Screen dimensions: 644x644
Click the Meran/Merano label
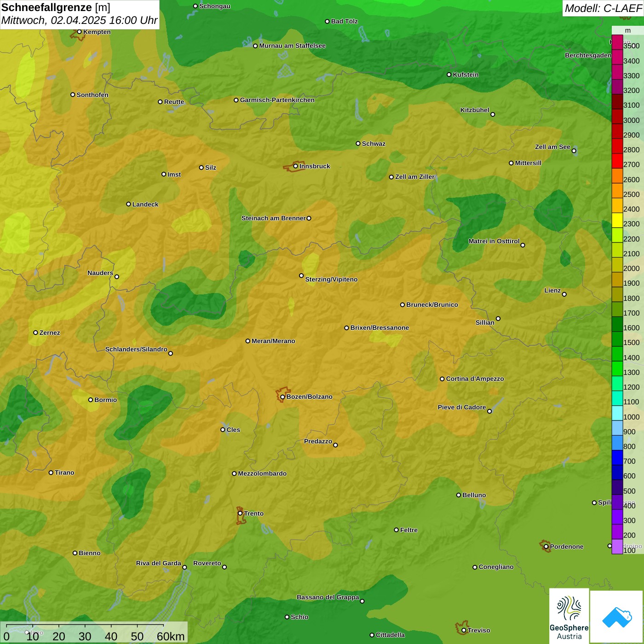point(273,341)
